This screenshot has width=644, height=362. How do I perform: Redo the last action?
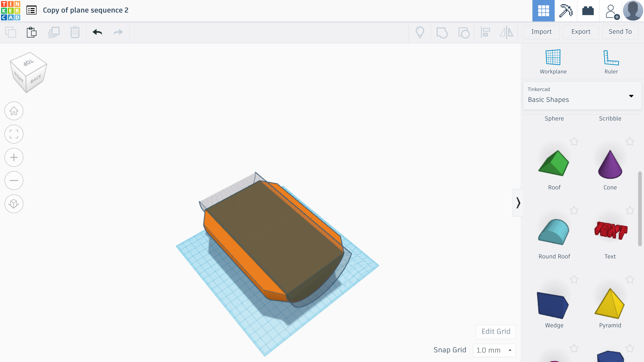(x=118, y=32)
